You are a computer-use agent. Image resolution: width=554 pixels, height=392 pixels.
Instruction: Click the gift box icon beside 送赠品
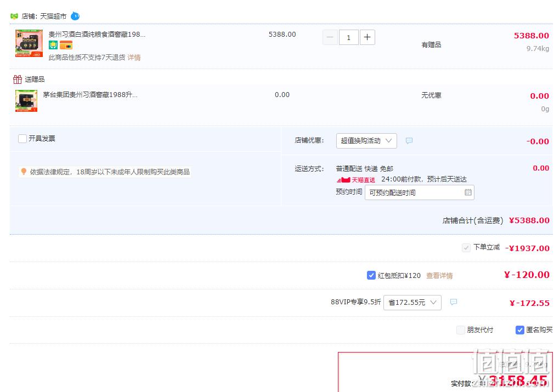pyautogui.click(x=18, y=79)
